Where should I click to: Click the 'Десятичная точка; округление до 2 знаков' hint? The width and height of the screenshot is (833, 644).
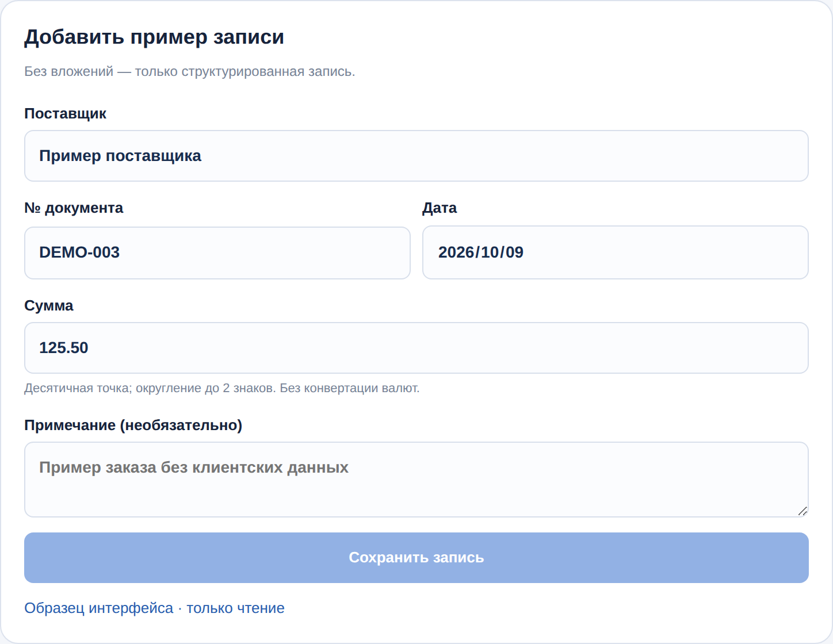coord(222,388)
